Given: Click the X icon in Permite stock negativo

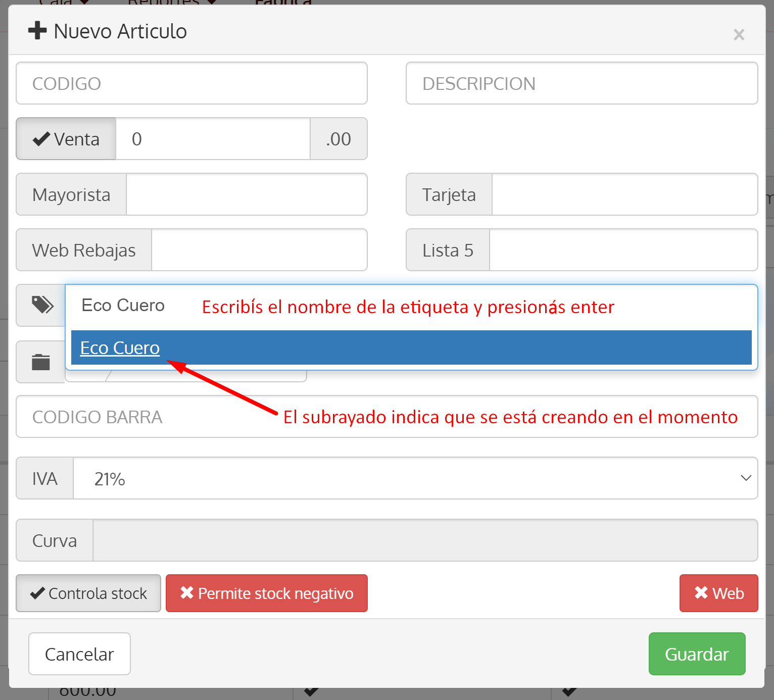Looking at the screenshot, I should point(186,593).
